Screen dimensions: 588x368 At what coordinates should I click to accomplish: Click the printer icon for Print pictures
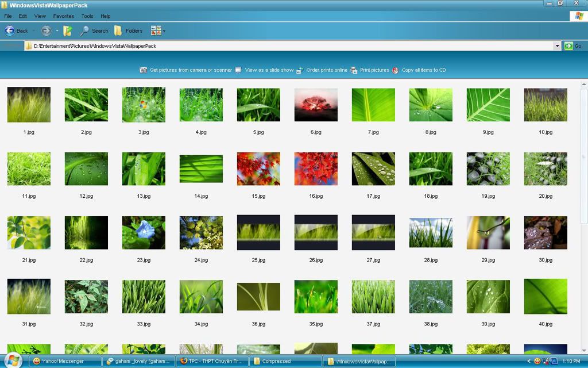pos(354,70)
